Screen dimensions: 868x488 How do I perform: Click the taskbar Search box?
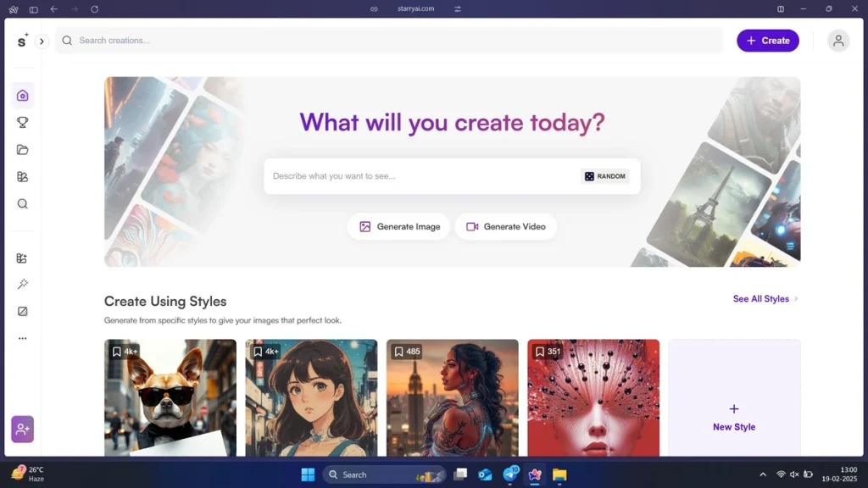coord(384,474)
